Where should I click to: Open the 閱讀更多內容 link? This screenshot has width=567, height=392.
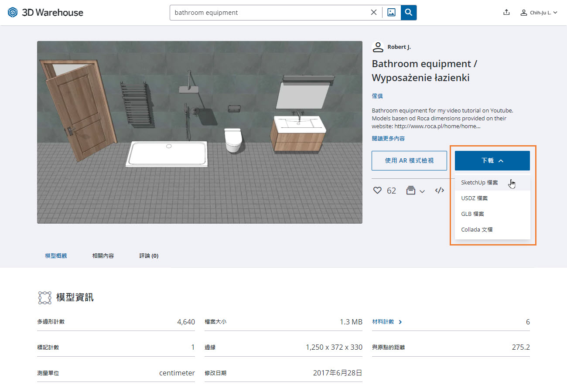click(388, 139)
